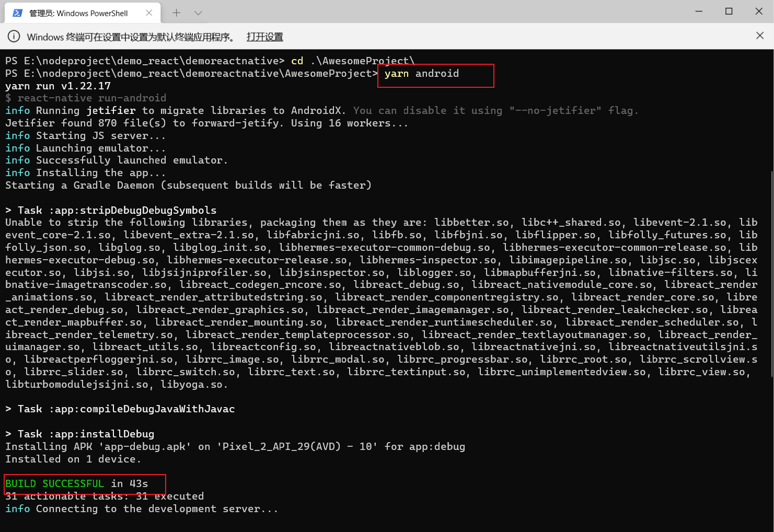Click the info circle icon in the notification banner
Viewport: 774px width, 532px height.
point(14,37)
